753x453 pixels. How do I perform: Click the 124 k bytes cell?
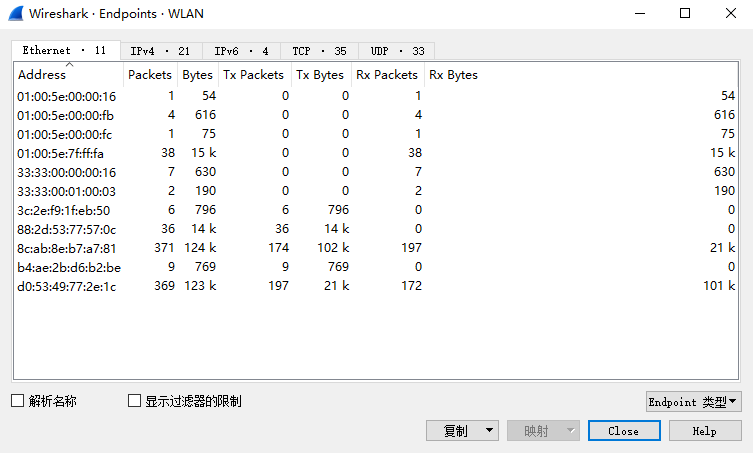click(200, 248)
